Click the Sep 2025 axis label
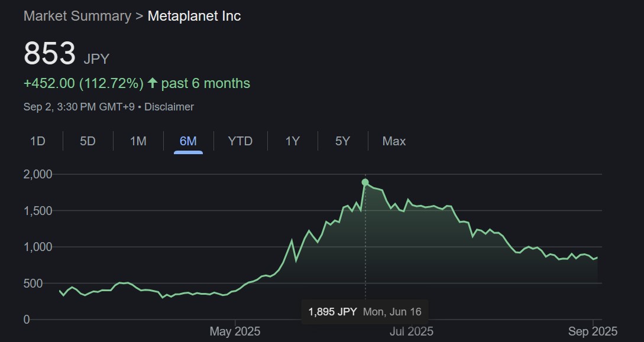Image resolution: width=644 pixels, height=342 pixels. (x=593, y=331)
